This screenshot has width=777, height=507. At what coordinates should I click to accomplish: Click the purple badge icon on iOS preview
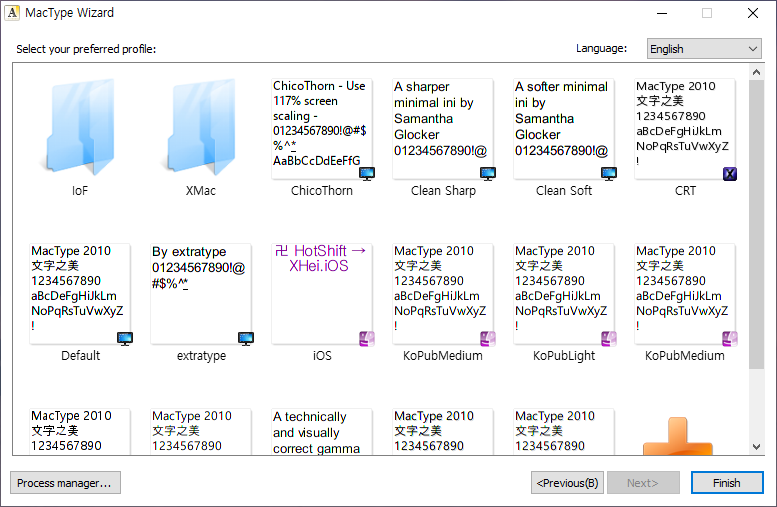pyautogui.click(x=367, y=338)
